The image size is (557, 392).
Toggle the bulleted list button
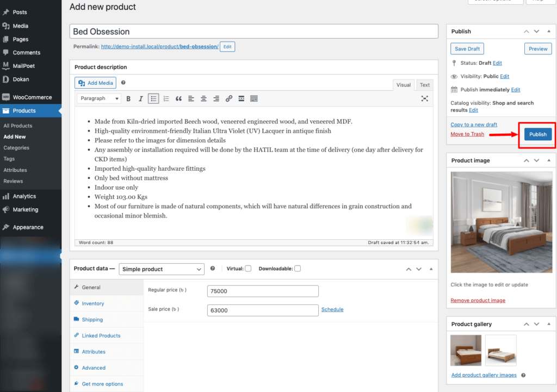point(153,99)
